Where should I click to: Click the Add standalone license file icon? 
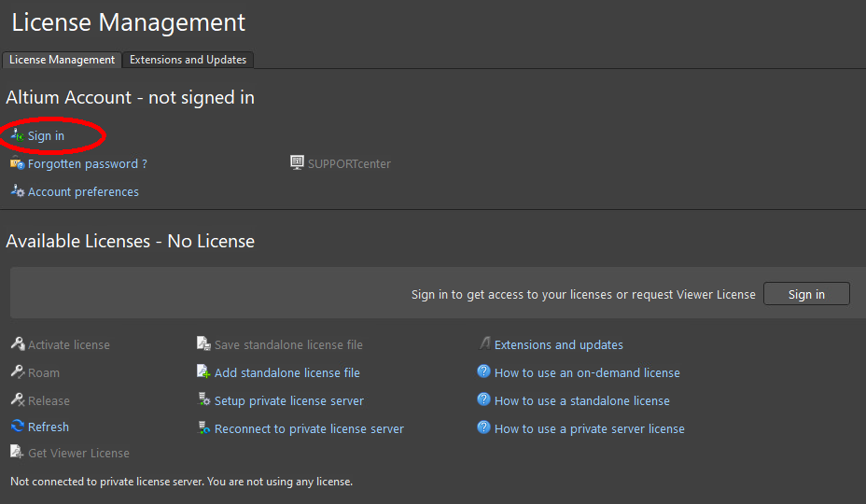203,371
